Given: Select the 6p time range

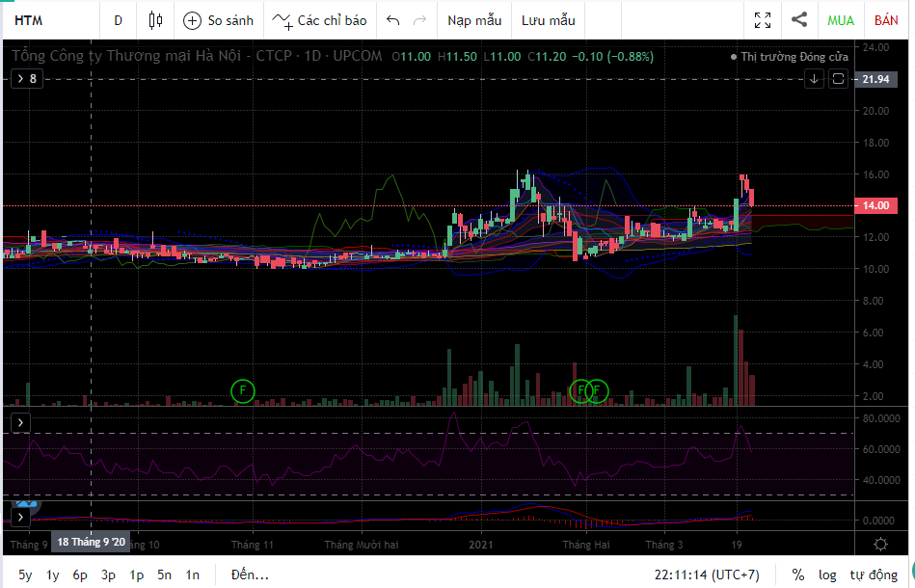Looking at the screenshot, I should [x=80, y=575].
